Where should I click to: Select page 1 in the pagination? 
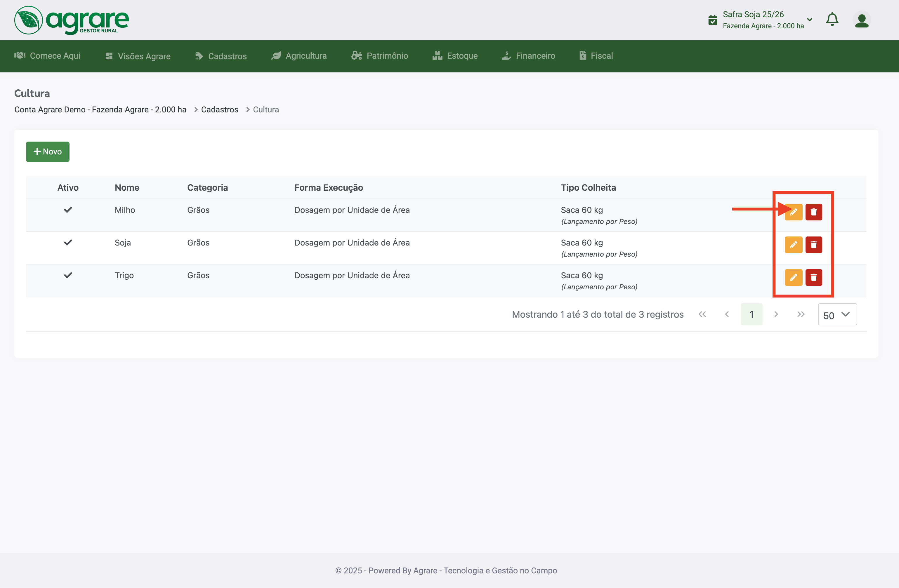[x=751, y=314]
